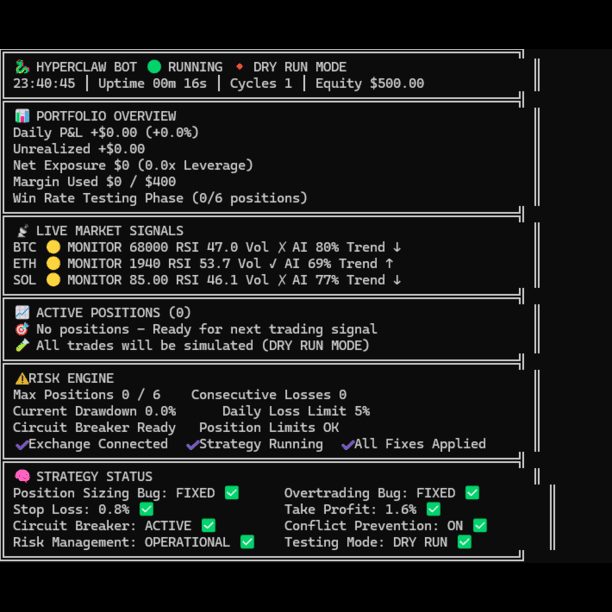Click the BTC price 68000
Viewport: 612px width, 612px height.
pyautogui.click(x=149, y=247)
